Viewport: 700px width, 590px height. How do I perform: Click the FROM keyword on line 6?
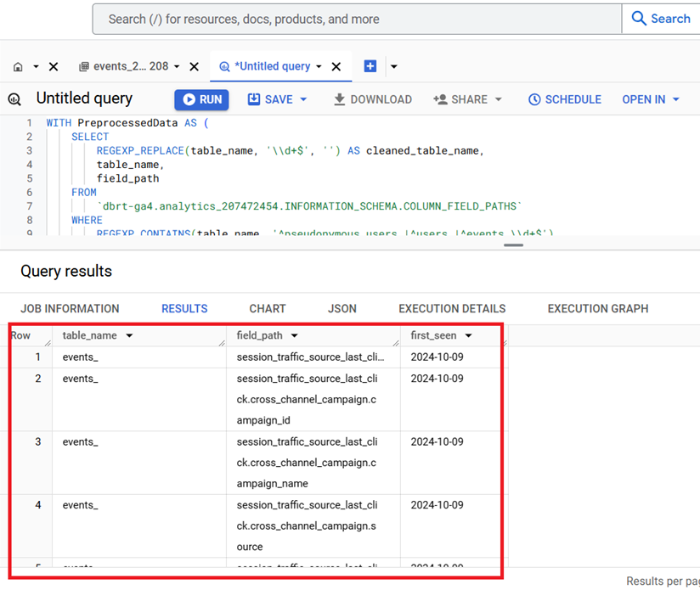point(84,192)
